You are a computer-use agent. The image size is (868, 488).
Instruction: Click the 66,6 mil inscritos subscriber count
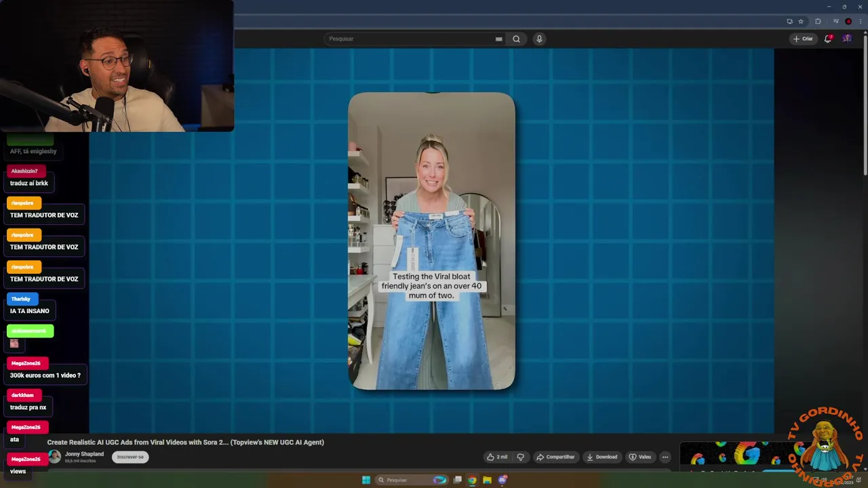tap(81, 461)
